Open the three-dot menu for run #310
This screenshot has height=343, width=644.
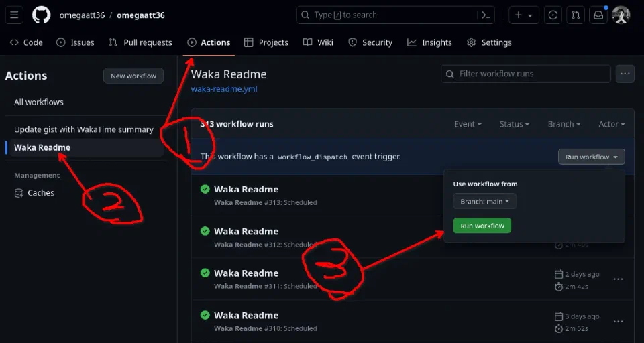click(619, 322)
